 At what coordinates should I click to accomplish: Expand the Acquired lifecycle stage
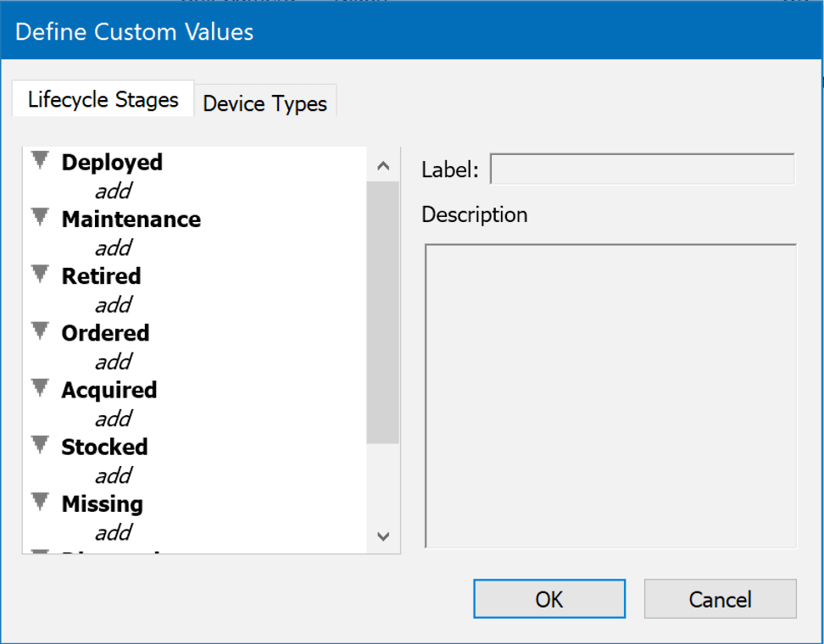click(40, 386)
